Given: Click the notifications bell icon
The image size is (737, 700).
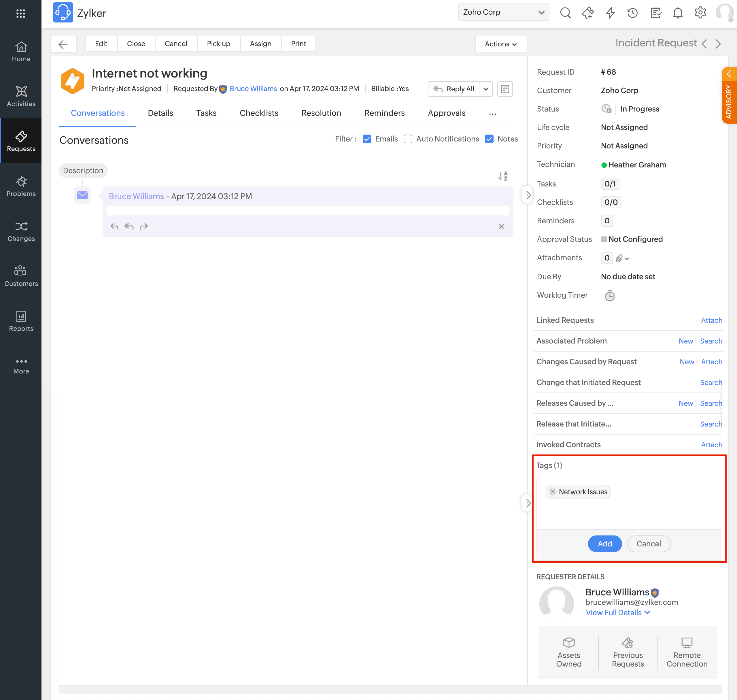Looking at the screenshot, I should pyautogui.click(x=678, y=13).
